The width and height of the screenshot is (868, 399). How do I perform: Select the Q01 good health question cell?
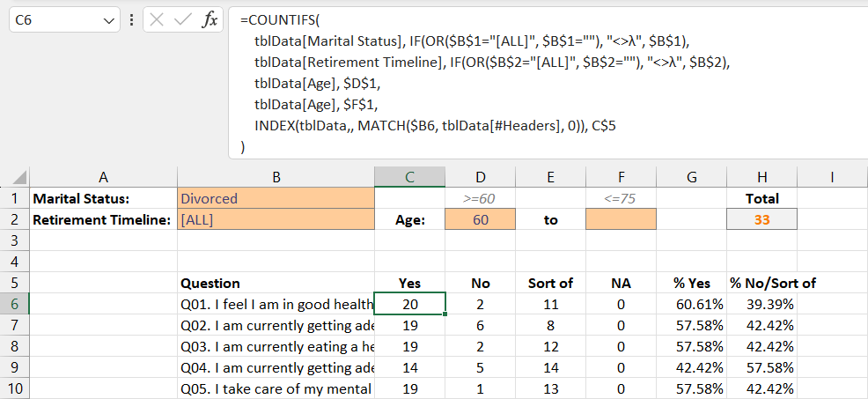276,304
